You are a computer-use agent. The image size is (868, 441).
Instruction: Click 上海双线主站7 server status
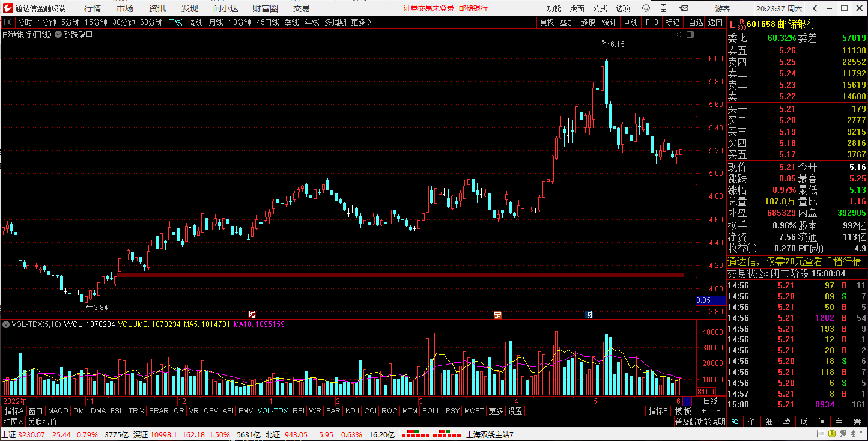[x=490, y=435]
